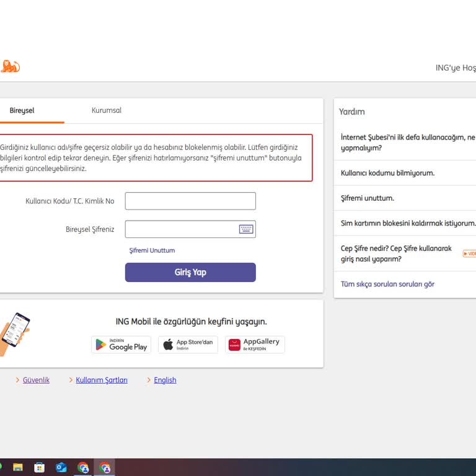Click the orange video badge beside Cep Şifre
The width and height of the screenshot is (476, 476).
pos(469,253)
